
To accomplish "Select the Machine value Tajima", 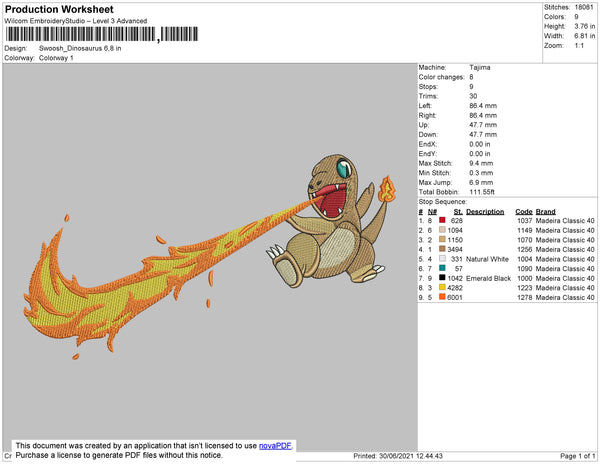I will 480,67.
